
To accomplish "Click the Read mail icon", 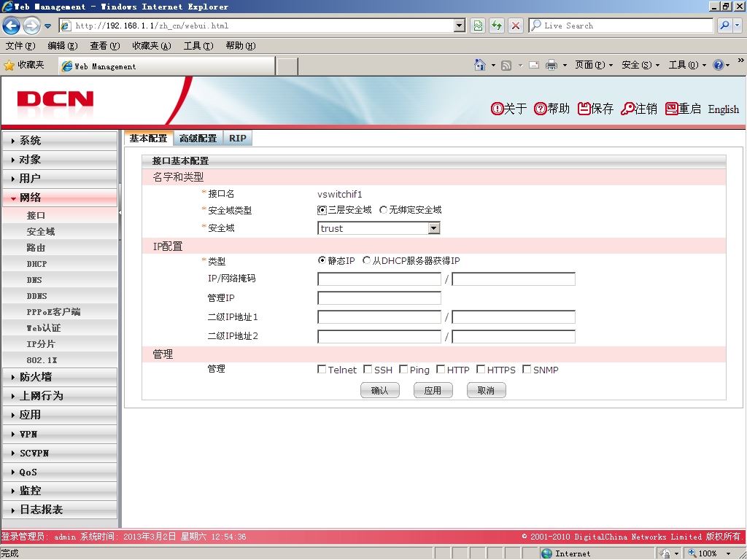I will (534, 65).
